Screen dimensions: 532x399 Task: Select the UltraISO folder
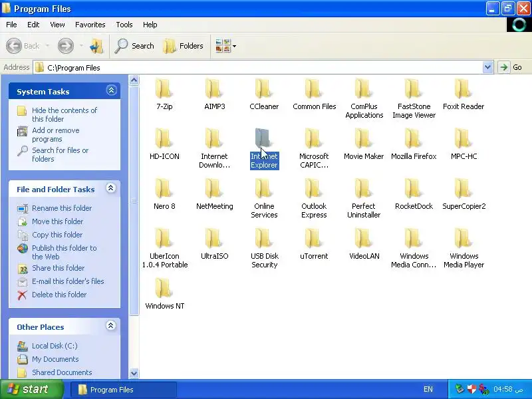pyautogui.click(x=214, y=243)
